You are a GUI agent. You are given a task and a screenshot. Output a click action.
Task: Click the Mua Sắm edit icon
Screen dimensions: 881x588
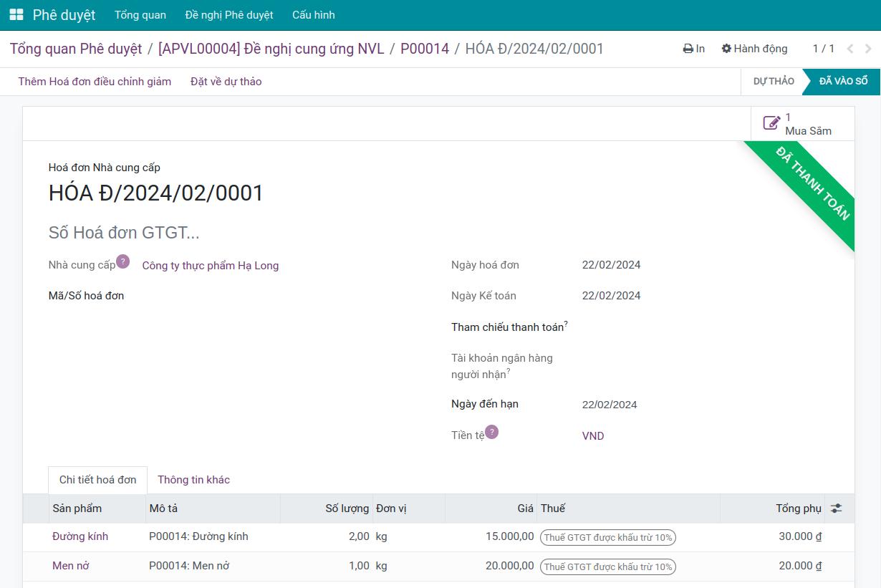pos(771,123)
